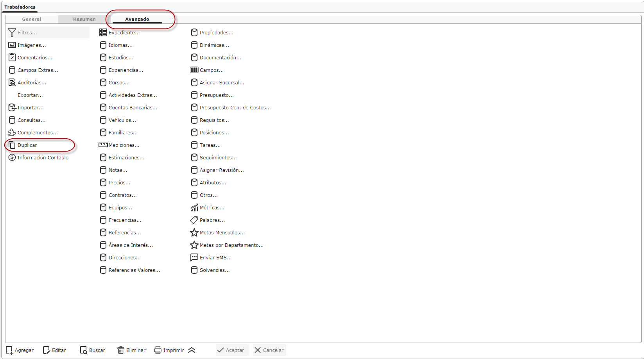Open the Documentación... entry
The image size is (644, 359).
tap(221, 57)
